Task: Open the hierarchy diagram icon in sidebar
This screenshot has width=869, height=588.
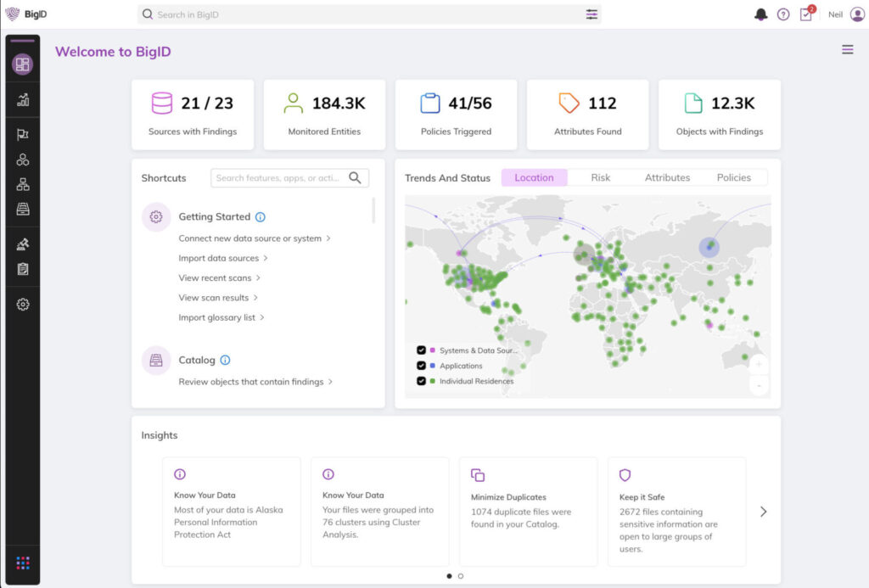Action: pos(23,184)
